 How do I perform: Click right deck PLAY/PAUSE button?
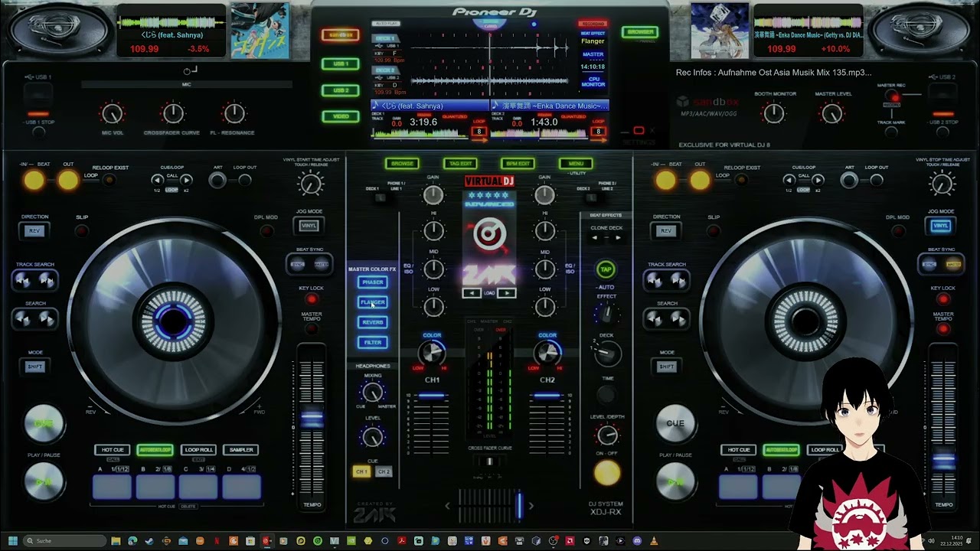tap(675, 482)
